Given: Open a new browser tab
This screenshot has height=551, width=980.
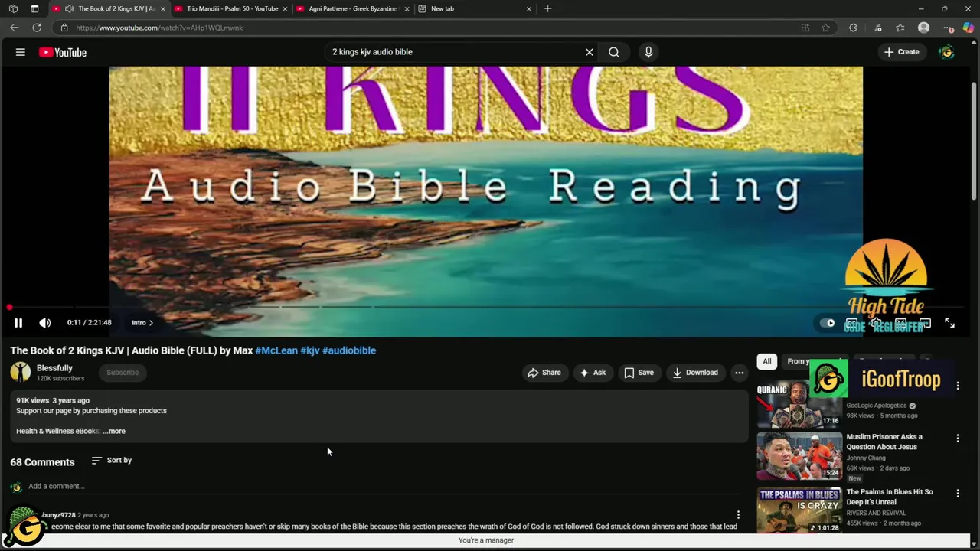Looking at the screenshot, I should click(x=547, y=8).
